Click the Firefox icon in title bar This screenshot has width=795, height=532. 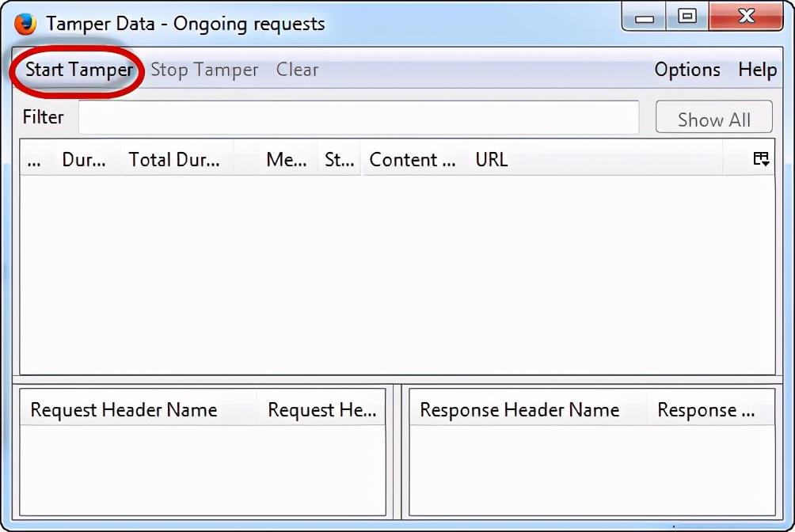[x=25, y=23]
